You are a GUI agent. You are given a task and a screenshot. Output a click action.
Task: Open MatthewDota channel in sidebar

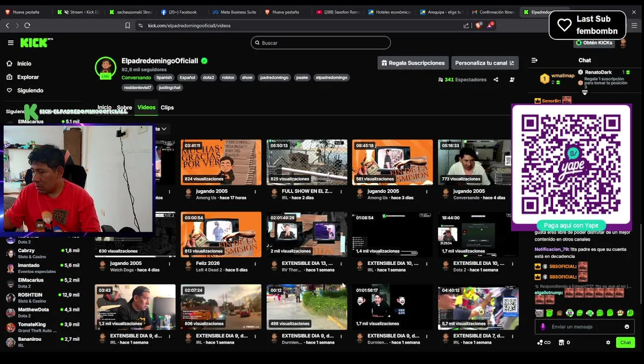[x=43, y=312]
